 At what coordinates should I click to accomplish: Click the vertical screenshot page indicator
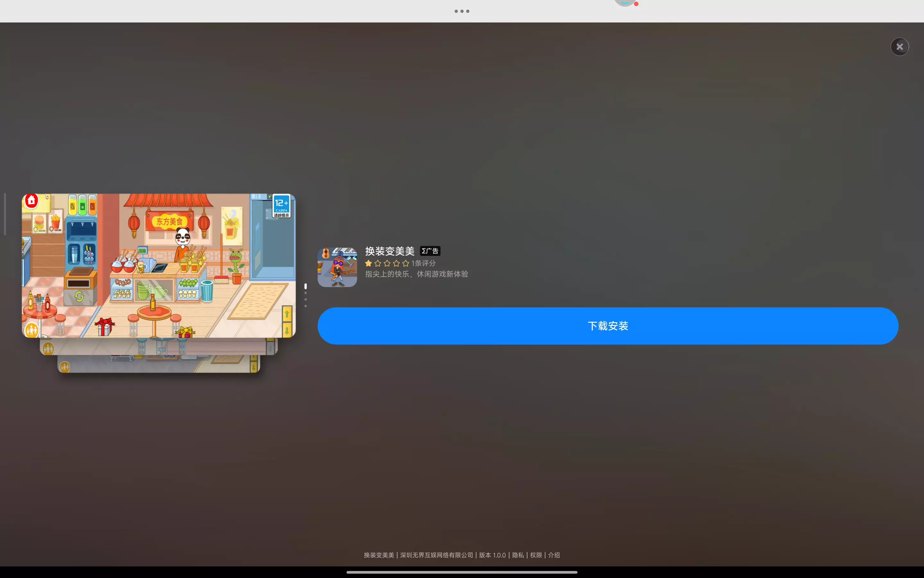coord(305,295)
